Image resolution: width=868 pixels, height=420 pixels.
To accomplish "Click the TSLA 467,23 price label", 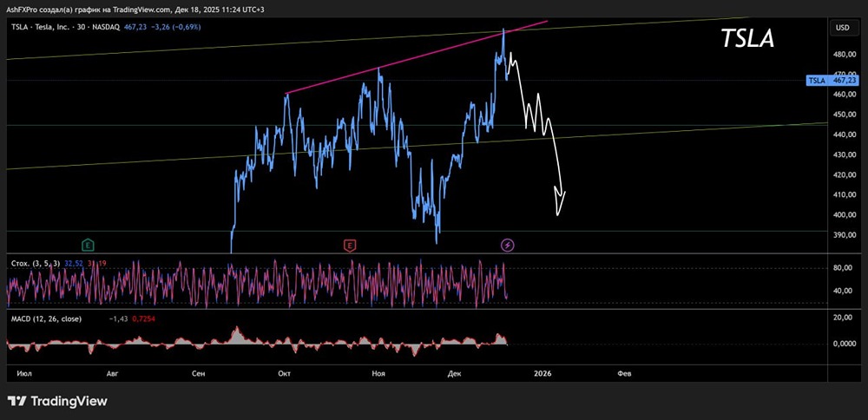I will click(x=832, y=81).
